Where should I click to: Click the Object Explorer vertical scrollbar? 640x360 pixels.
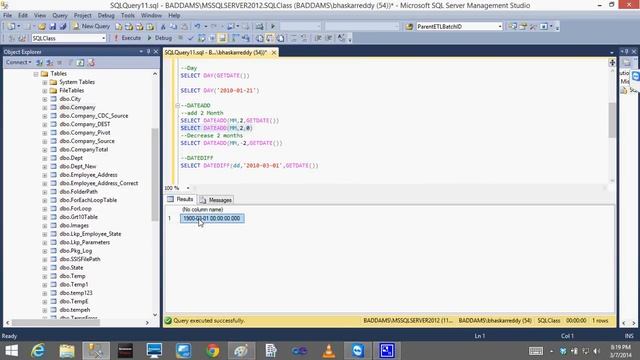click(x=155, y=175)
